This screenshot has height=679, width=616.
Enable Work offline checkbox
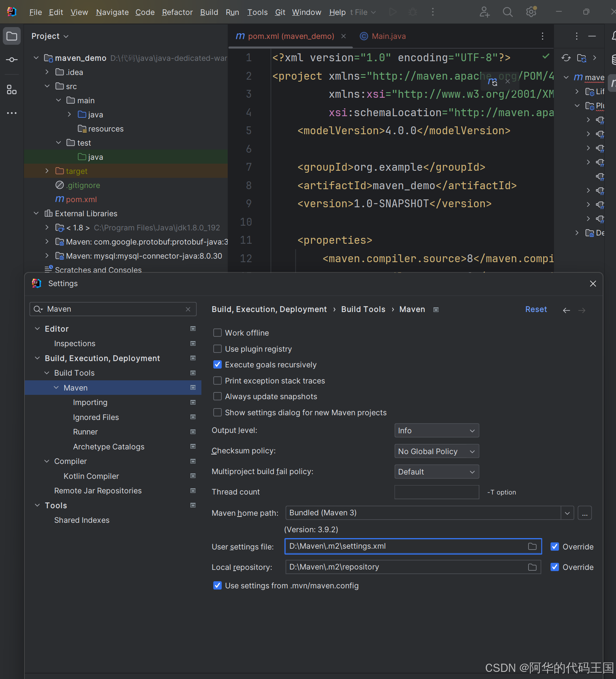coord(217,333)
